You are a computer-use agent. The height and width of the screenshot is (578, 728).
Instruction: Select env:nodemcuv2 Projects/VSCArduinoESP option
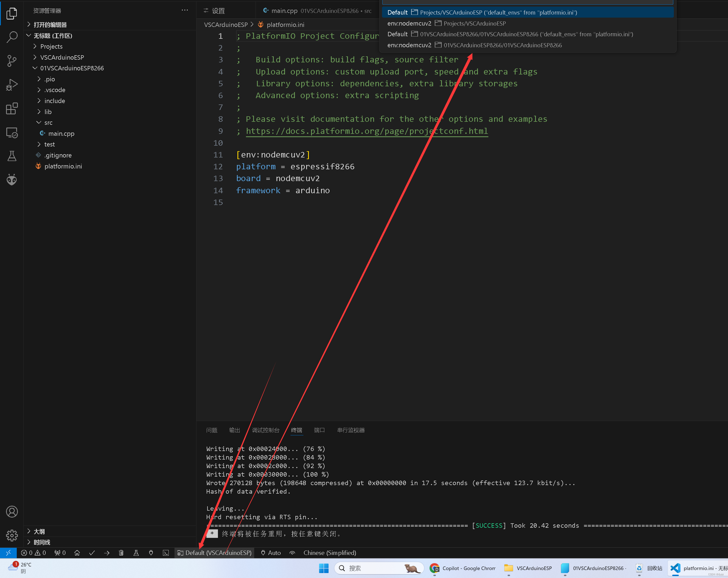pos(528,23)
